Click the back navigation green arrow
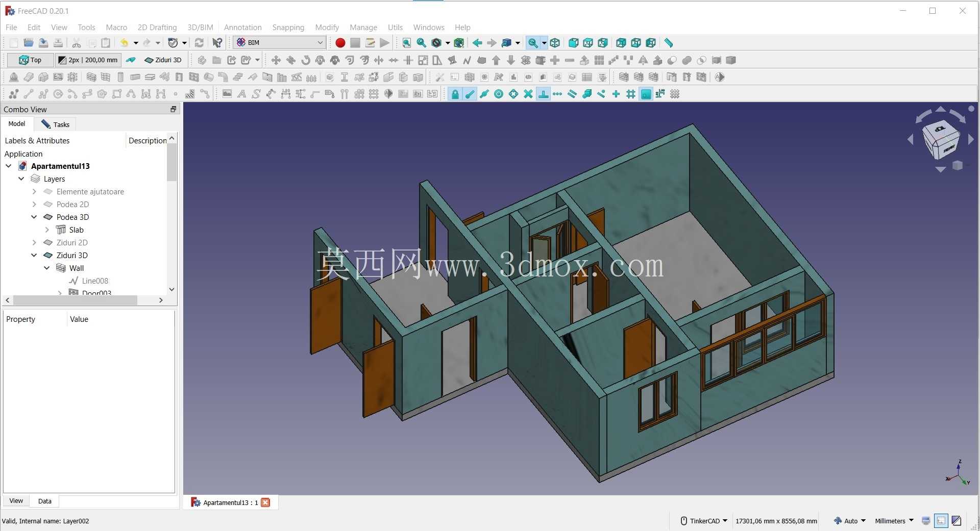Screen dimensions: 980x531 click(x=477, y=43)
